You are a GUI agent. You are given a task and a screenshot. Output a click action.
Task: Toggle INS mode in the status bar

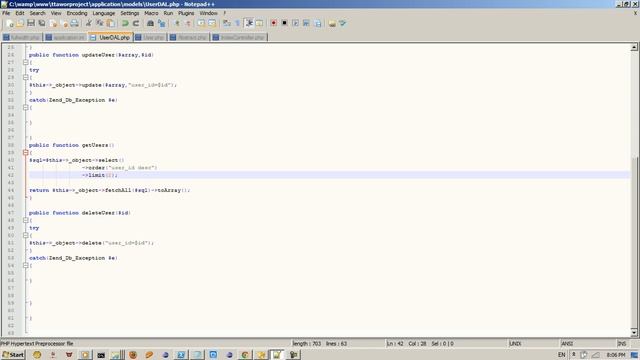[622, 344]
